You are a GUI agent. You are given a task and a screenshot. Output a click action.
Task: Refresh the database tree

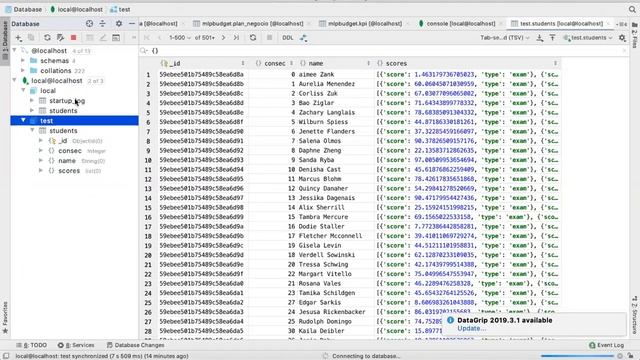tap(47, 38)
